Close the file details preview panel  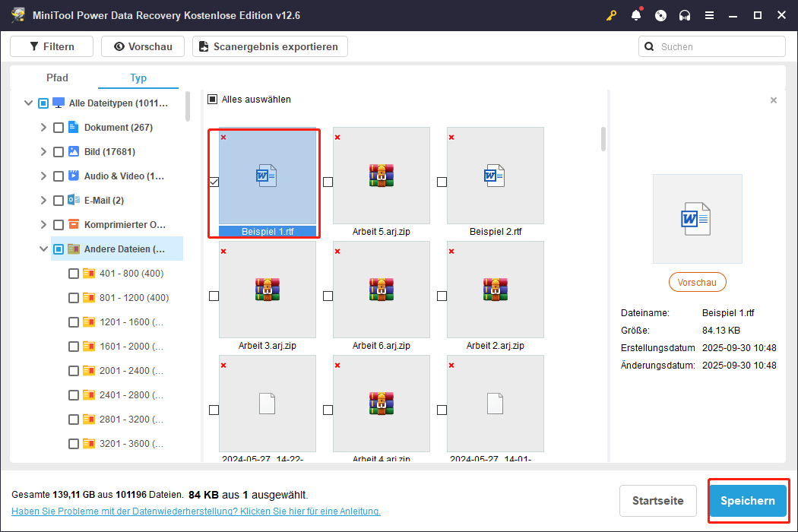pyautogui.click(x=774, y=100)
